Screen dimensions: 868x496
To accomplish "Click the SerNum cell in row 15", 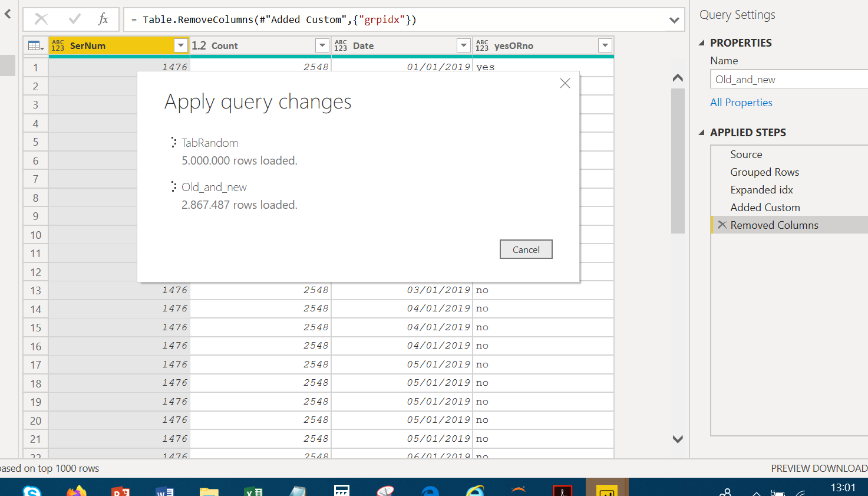I will coord(119,327).
